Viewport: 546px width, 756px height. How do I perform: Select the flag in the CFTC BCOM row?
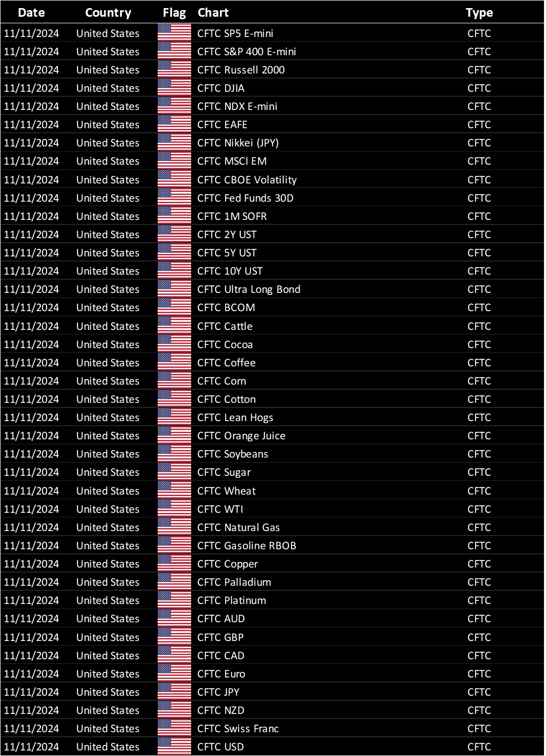(x=174, y=307)
